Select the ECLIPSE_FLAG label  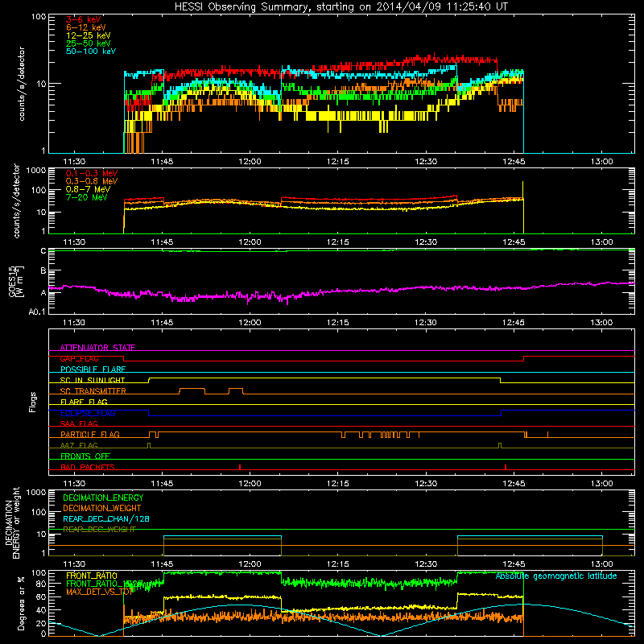point(88,413)
